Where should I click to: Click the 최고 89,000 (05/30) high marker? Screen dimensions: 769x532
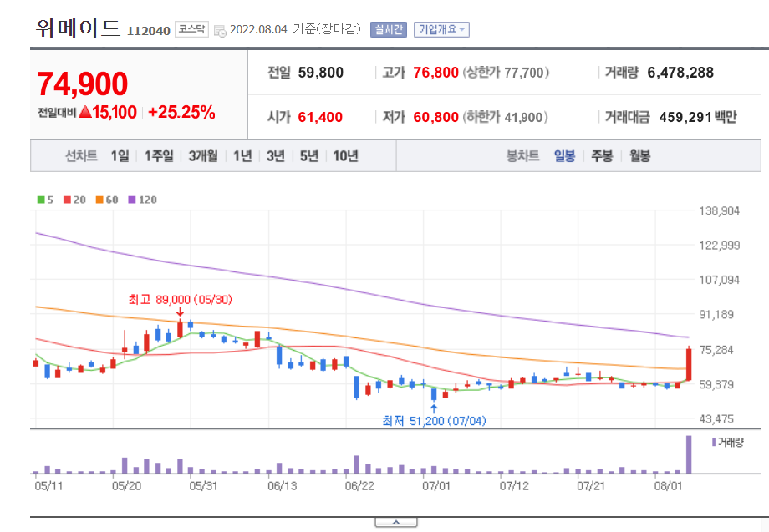pyautogui.click(x=180, y=299)
